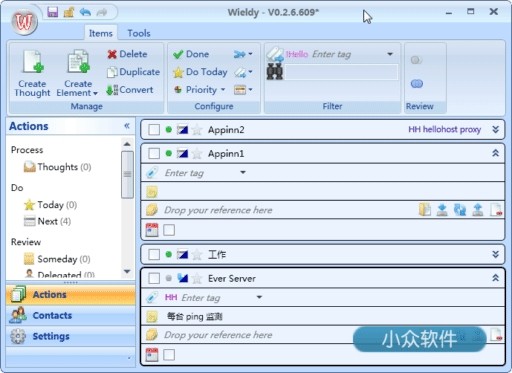Select Today (0) under Do
Screen dimensions: 512x373
tap(50, 205)
